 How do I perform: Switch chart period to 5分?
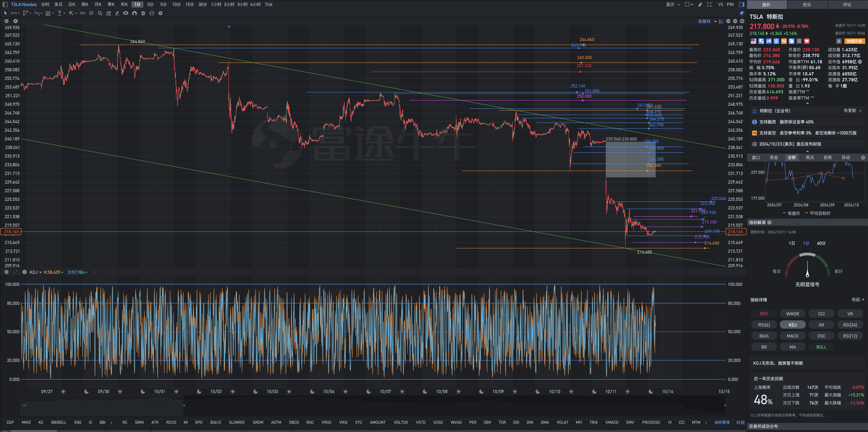click(x=163, y=4)
